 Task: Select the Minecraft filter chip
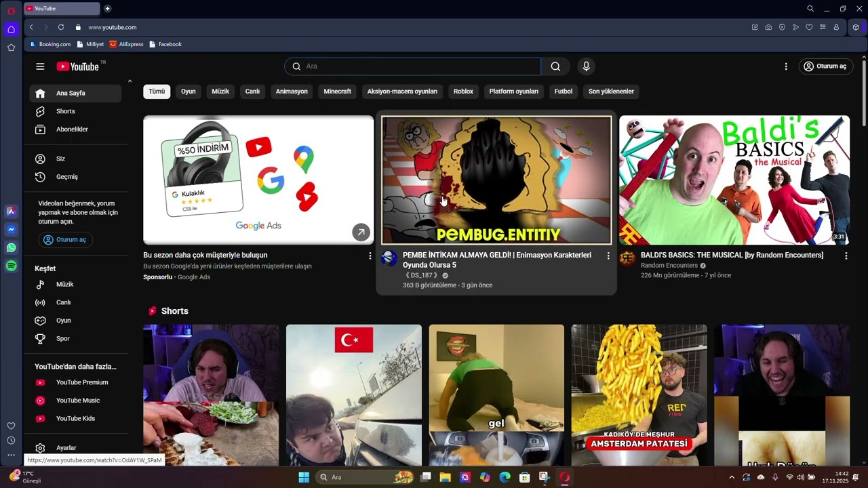(x=337, y=91)
